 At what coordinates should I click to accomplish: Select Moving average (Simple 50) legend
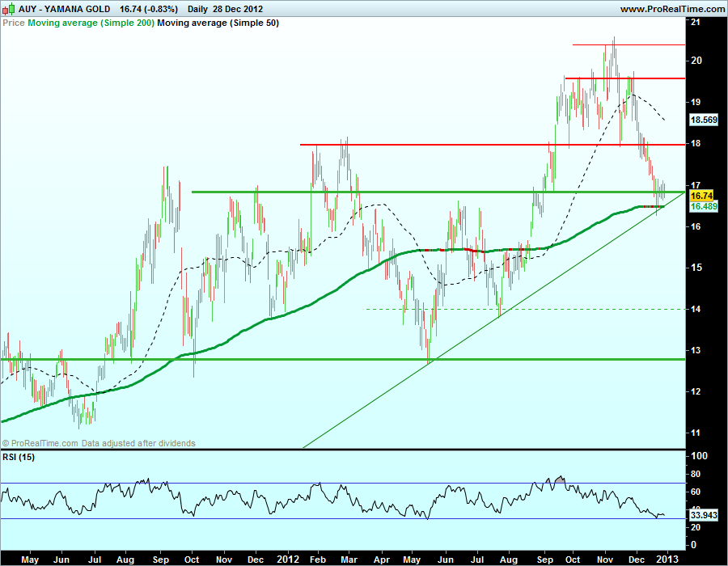tap(218, 23)
